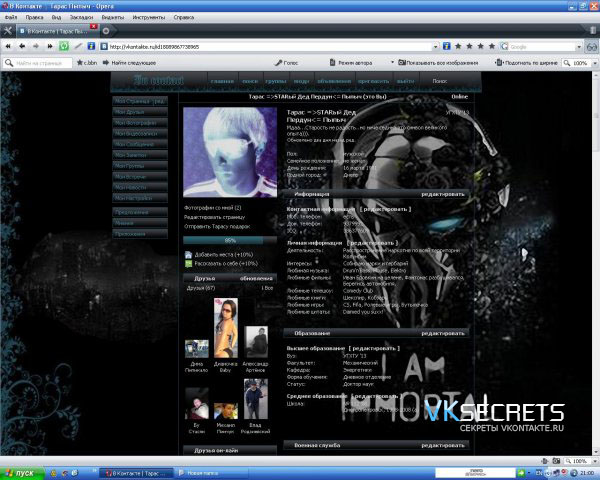Open Мои Фотографии in left sidebar
600x480 pixels.
140,122
